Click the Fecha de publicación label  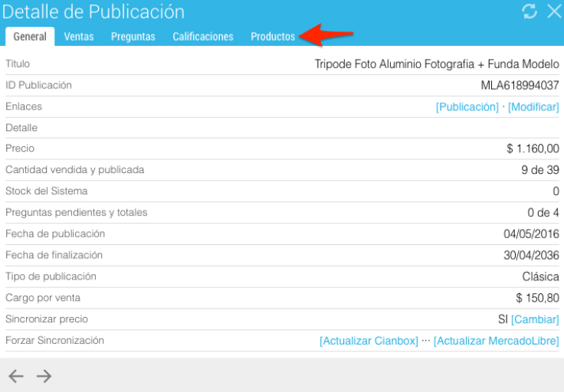tap(55, 234)
